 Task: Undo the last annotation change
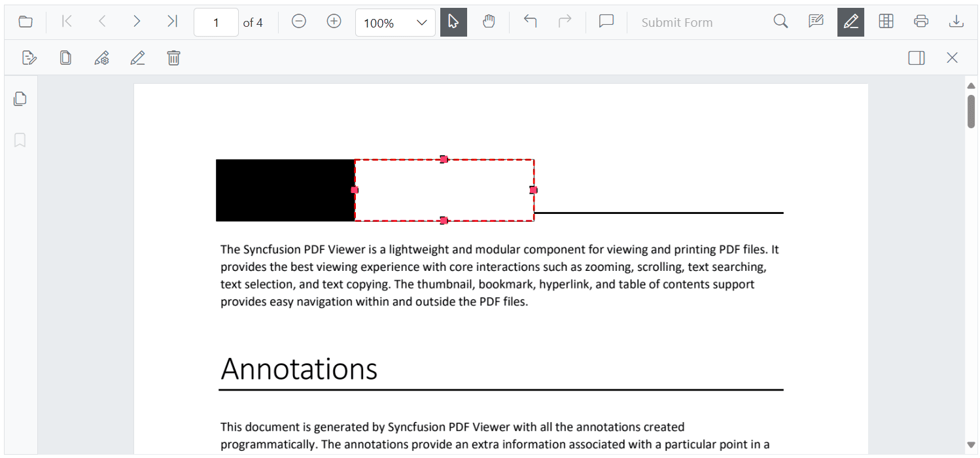(530, 22)
